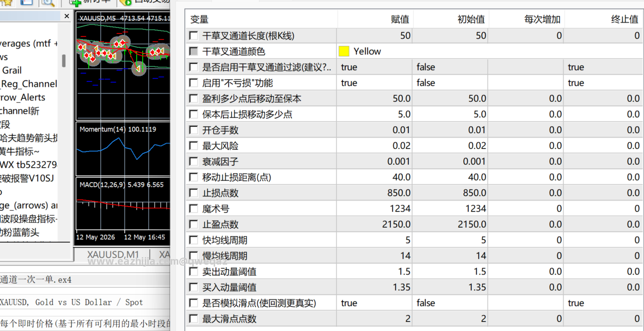Open 终止值 true dropdown for 是否模拟滑点
The image size is (644, 331).
(x=604, y=303)
